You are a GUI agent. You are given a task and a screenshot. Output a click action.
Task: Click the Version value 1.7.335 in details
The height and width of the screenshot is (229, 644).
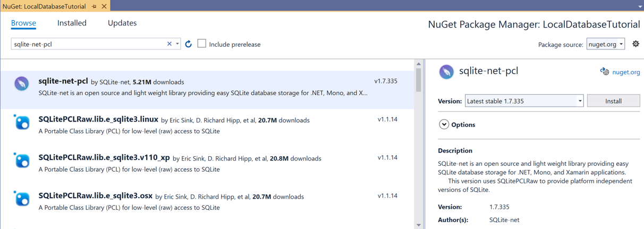[499, 207]
